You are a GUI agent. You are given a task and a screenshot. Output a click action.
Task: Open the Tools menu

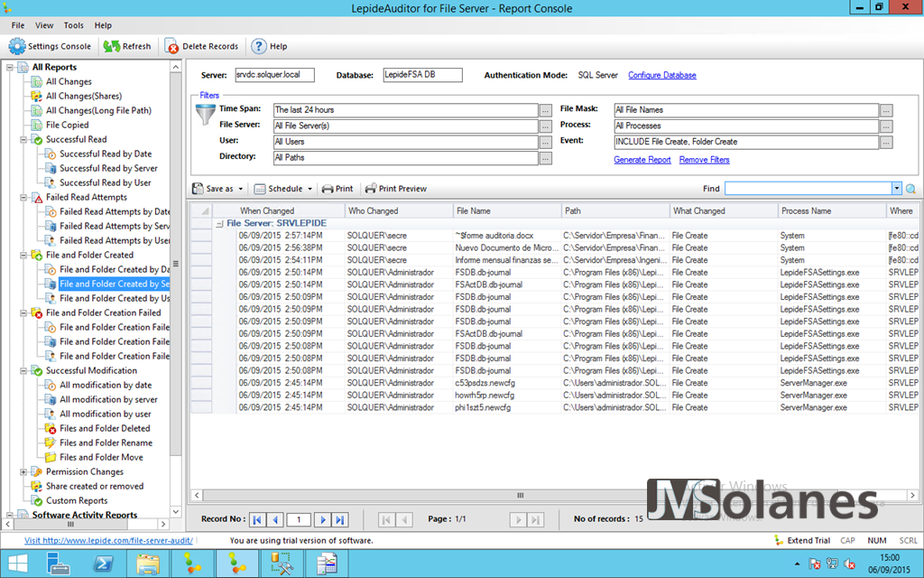[x=74, y=25]
